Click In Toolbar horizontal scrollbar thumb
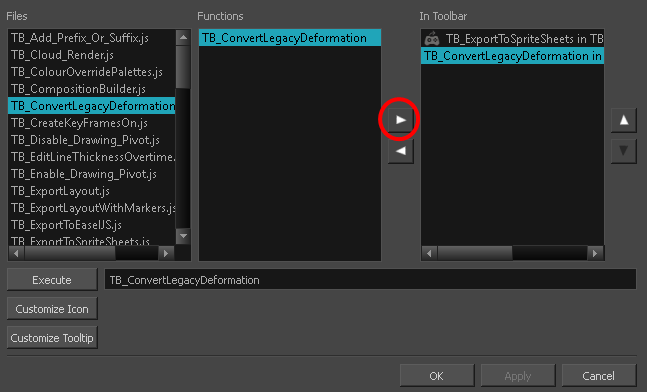 click(475, 253)
